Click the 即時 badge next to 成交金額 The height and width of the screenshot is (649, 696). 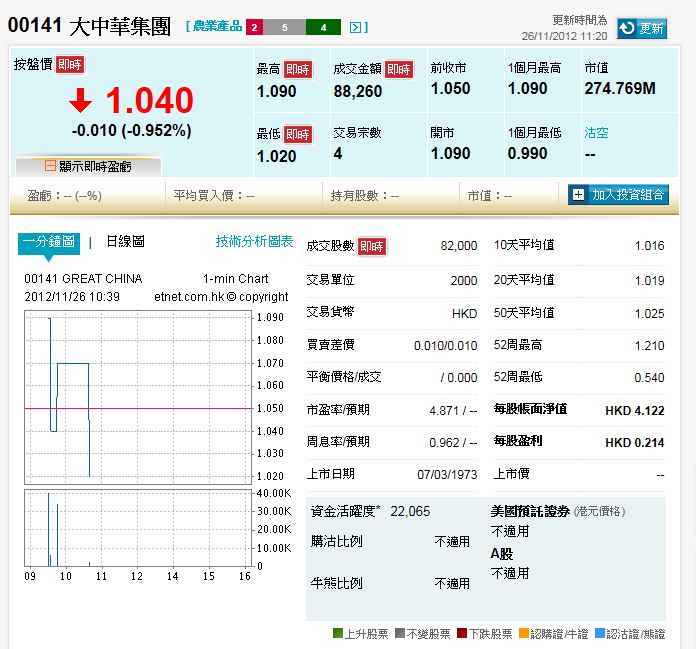(399, 69)
